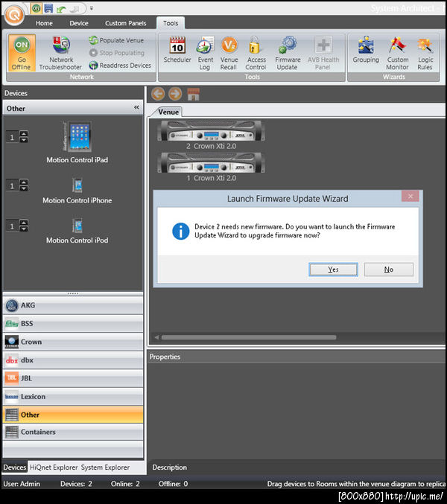
Task: Expand the JBL device category
Action: 73,378
